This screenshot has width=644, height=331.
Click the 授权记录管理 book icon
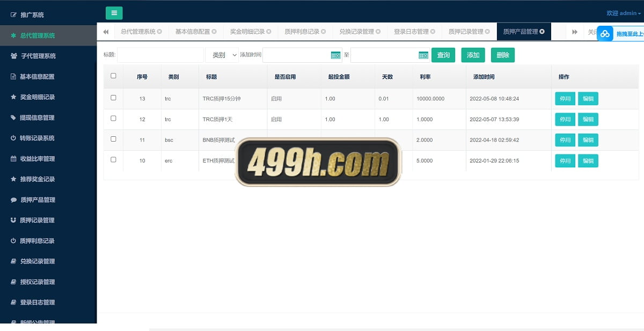tap(13, 282)
